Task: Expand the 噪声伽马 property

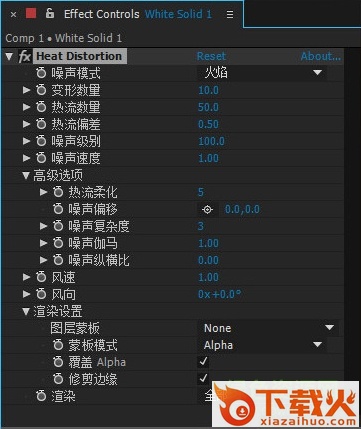Action: (43, 243)
